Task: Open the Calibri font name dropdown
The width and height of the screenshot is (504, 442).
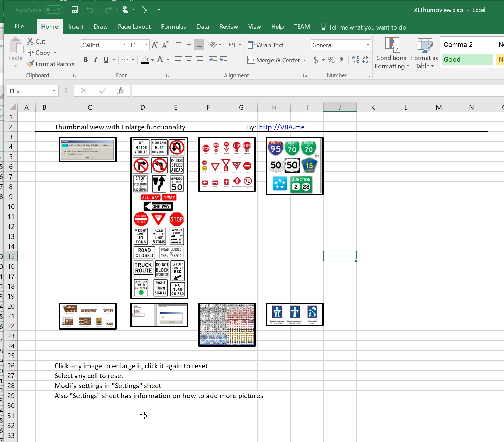Action: [x=124, y=45]
